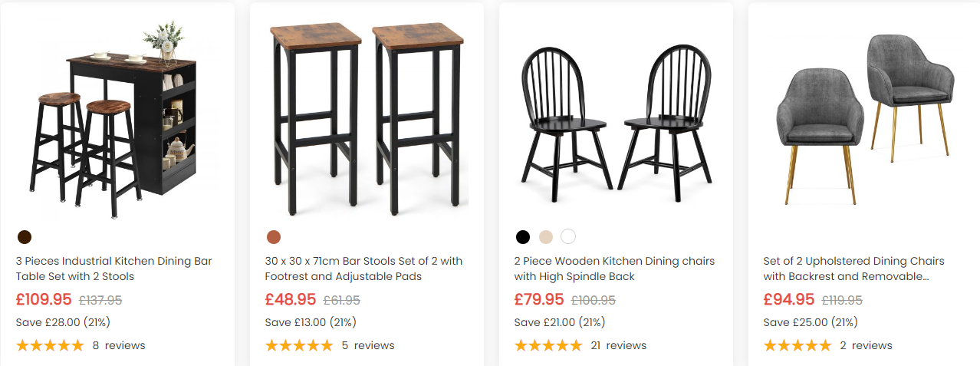The image size is (980, 366).
Task: Go to 2 Piece Wooden Kitchen Dining chairs
Action: (614, 269)
